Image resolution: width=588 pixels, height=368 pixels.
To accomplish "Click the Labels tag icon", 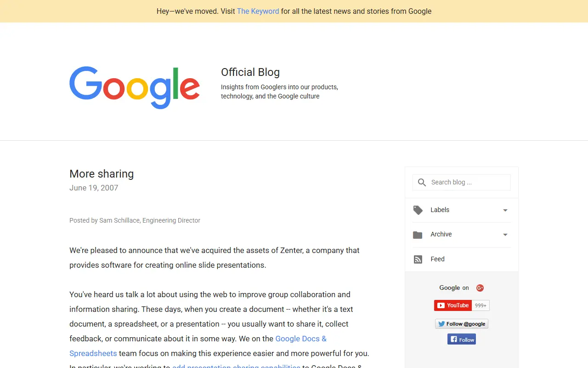I will (x=418, y=210).
